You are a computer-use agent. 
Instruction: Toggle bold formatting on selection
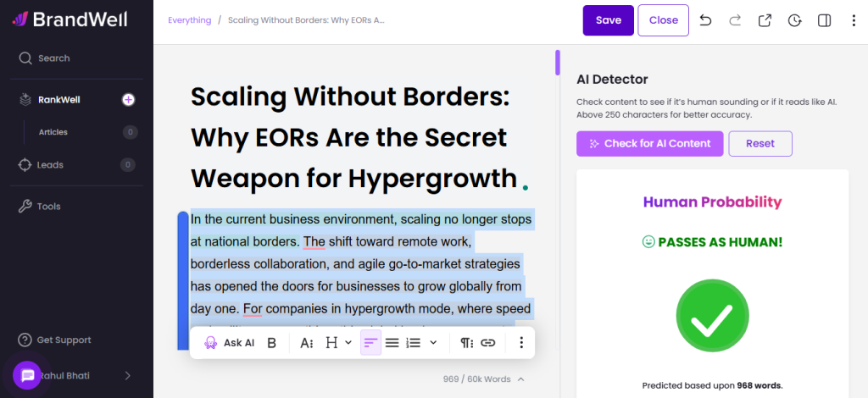click(272, 343)
